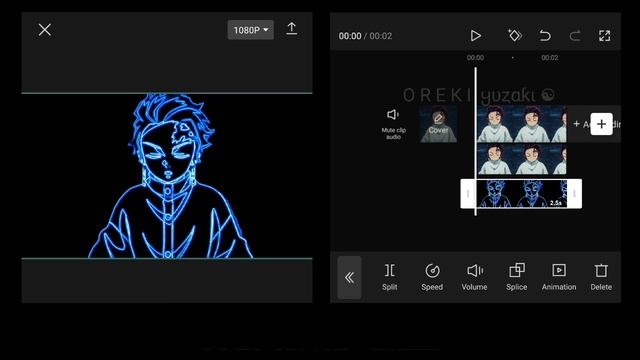Toggle Mute clip audio
The image size is (640, 360).
(x=393, y=124)
